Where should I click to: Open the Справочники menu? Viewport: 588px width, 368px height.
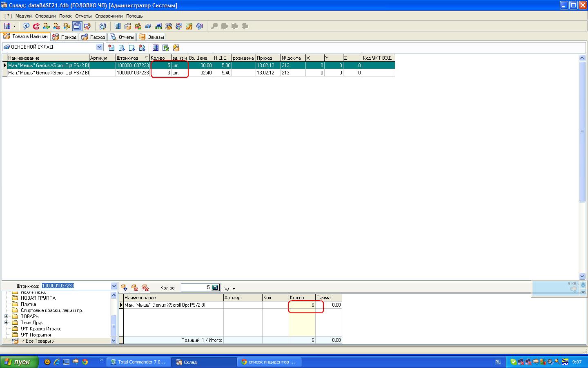coord(109,16)
